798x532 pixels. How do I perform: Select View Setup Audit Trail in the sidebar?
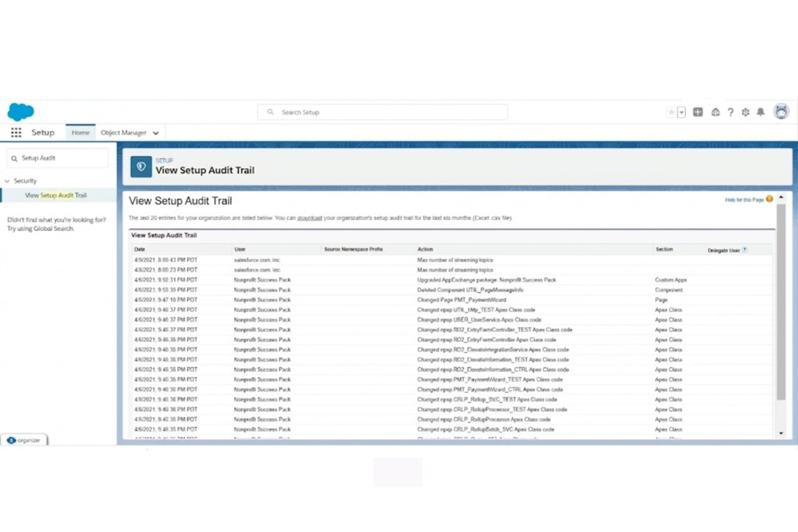pos(54,195)
